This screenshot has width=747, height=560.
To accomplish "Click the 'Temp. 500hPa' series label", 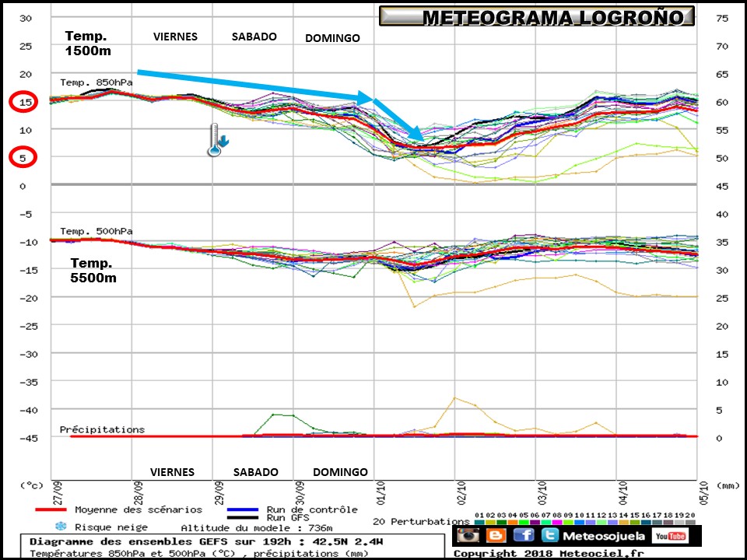I will pyautogui.click(x=96, y=231).
